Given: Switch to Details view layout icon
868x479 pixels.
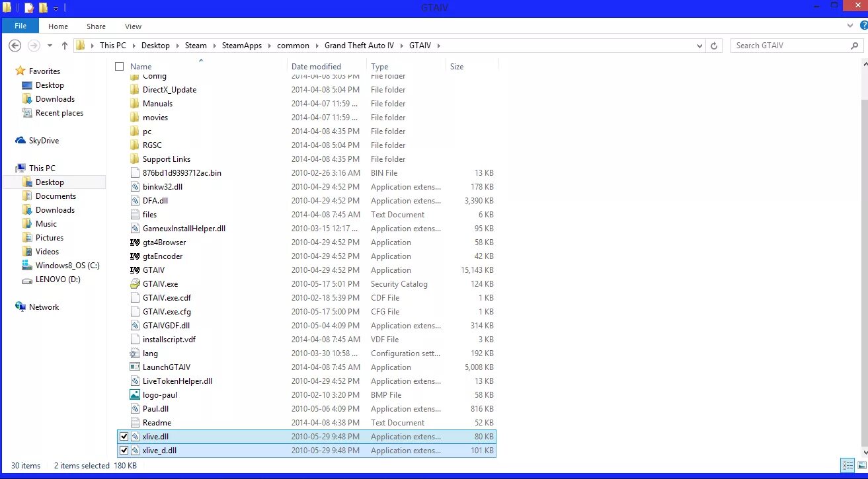Looking at the screenshot, I should [x=846, y=465].
